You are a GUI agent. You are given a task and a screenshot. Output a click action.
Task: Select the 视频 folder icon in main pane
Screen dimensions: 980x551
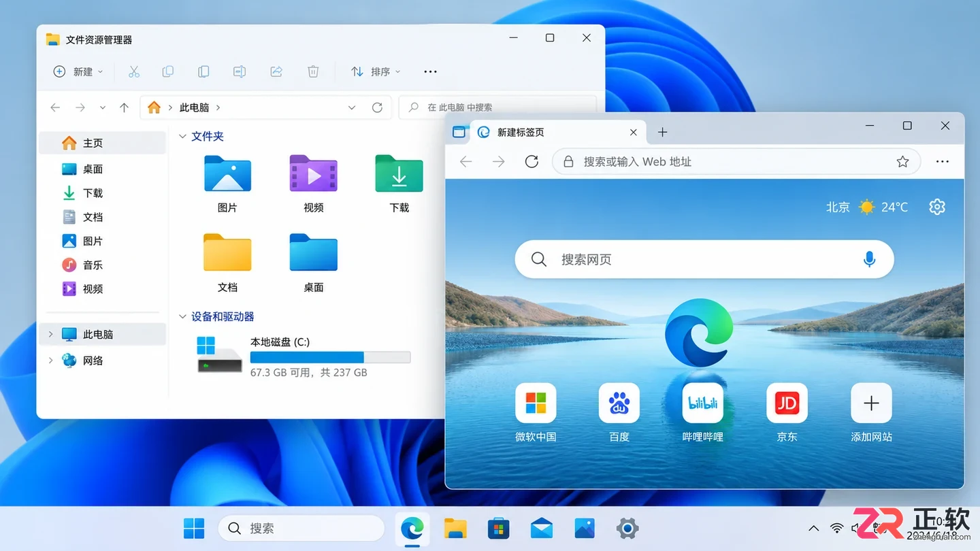coord(313,173)
